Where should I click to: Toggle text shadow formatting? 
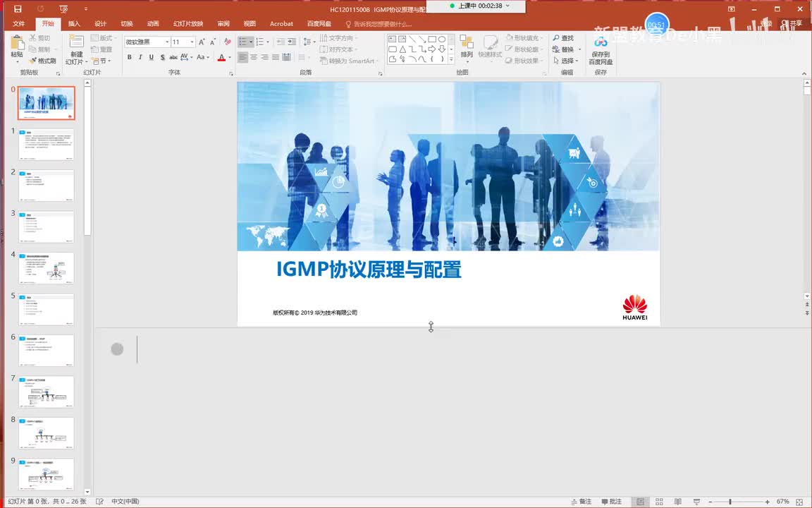tap(162, 58)
